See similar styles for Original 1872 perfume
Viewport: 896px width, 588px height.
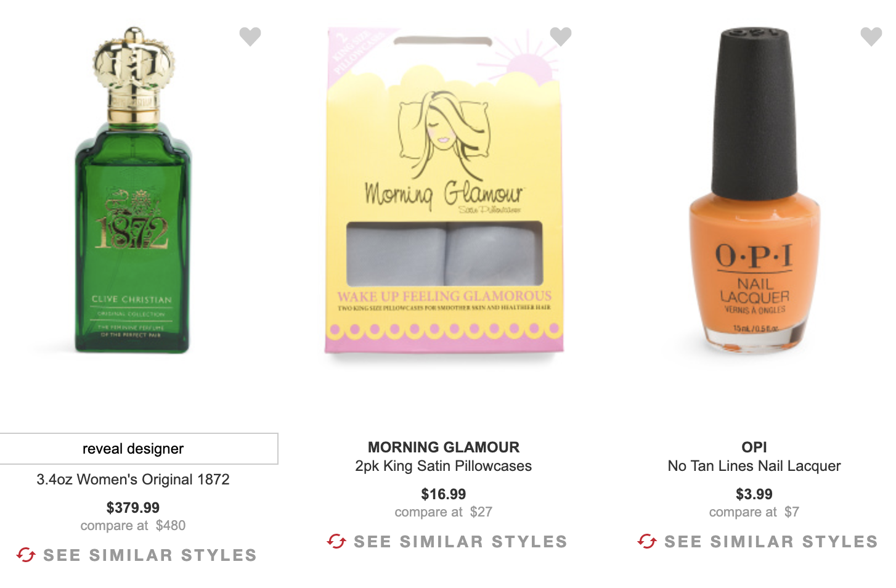pos(150,555)
